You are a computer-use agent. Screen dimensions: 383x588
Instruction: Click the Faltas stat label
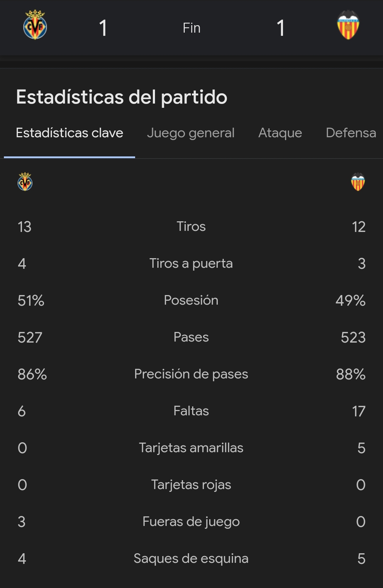click(x=191, y=411)
